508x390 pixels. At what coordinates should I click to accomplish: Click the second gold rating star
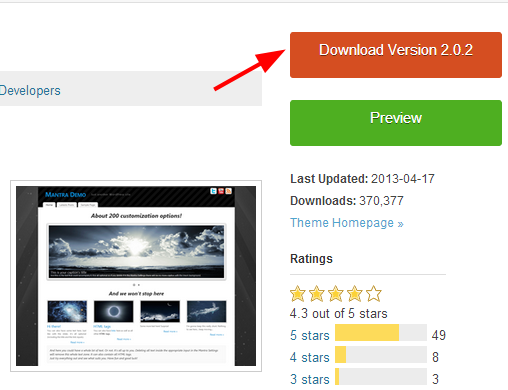(317, 294)
